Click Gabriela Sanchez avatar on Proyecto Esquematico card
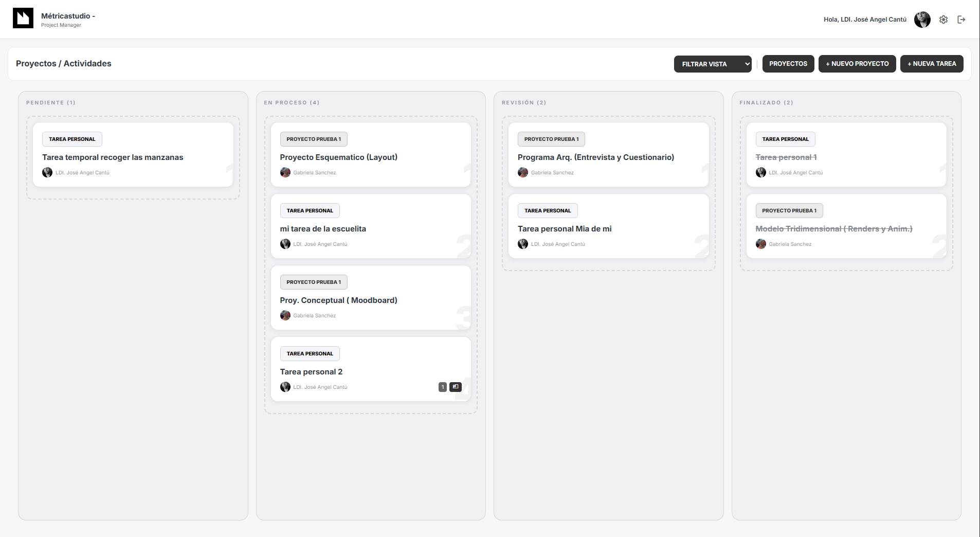The height and width of the screenshot is (537, 980). [285, 173]
